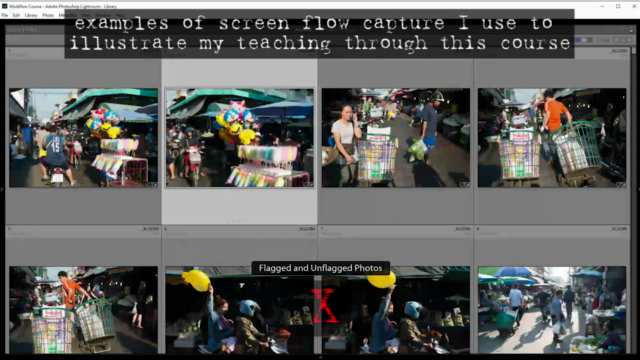This screenshot has width=640, height=360.
Task: Click the Lightroom app icon in title bar
Action: coord(4,6)
